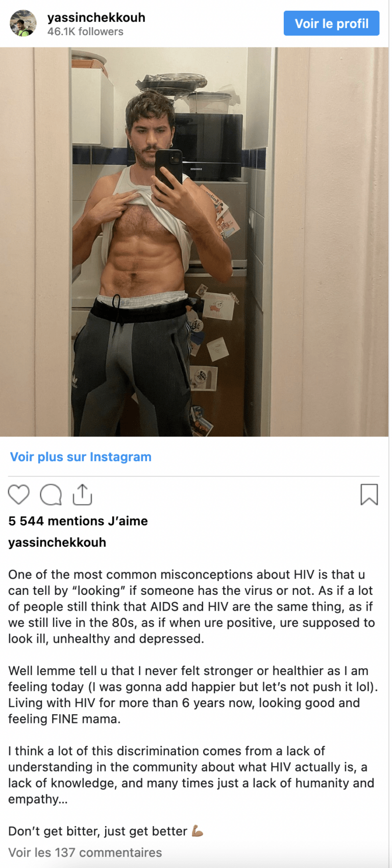
Task: Click the yassinchekkouh username in header
Action: [96, 17]
